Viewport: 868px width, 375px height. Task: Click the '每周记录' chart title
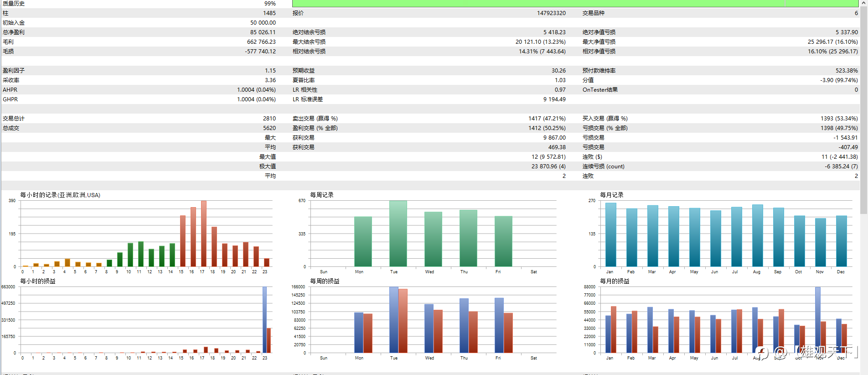pyautogui.click(x=322, y=195)
